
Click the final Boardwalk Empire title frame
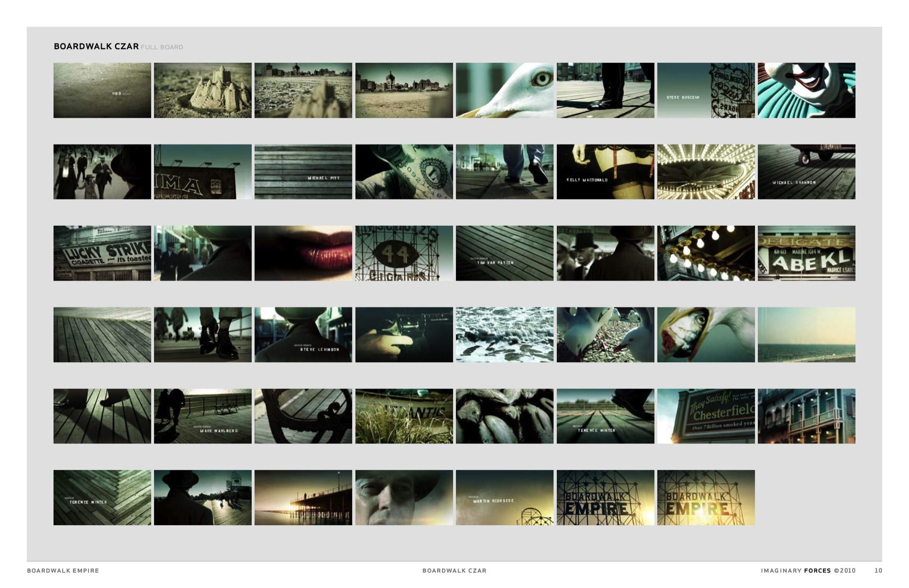pyautogui.click(x=705, y=497)
